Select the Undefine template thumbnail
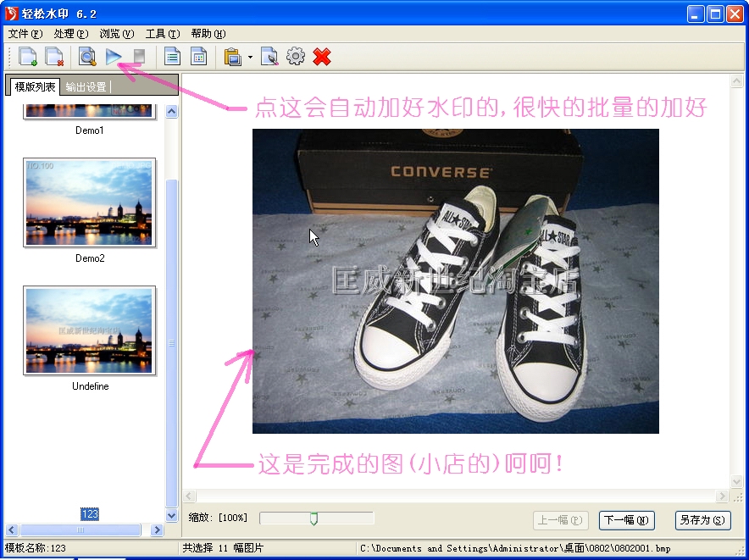The width and height of the screenshot is (749, 560). click(x=89, y=330)
